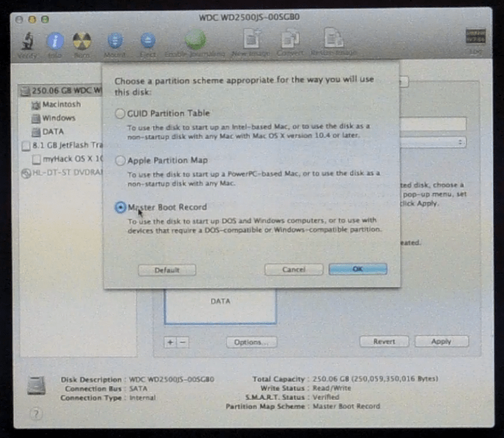Screen dimensions: 504x438
Task: Choose Apple Partition Map radio button
Action: click(x=120, y=160)
